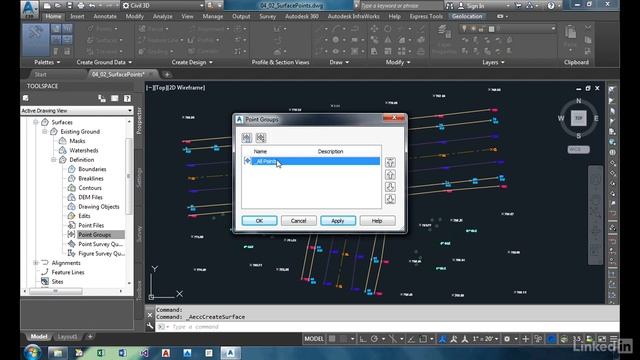This screenshot has height=360, width=640.
Task: Select Sites in the tree
Action: coord(57,282)
